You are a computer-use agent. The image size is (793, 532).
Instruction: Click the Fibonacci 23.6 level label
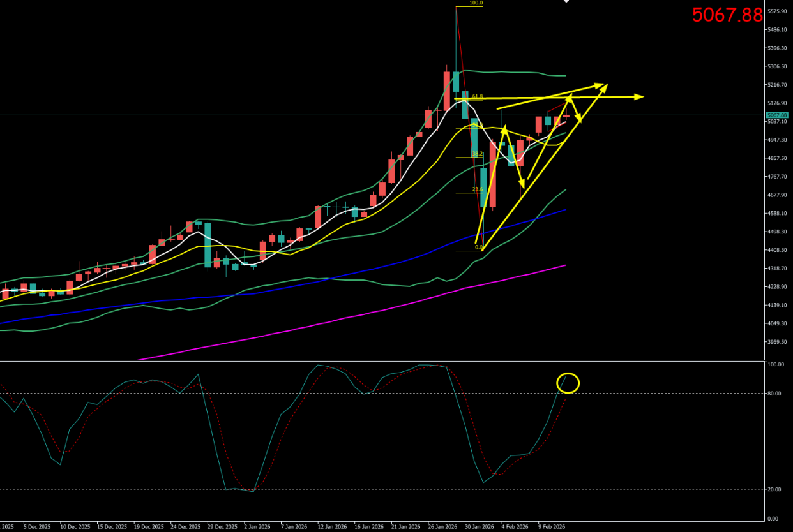click(x=477, y=189)
